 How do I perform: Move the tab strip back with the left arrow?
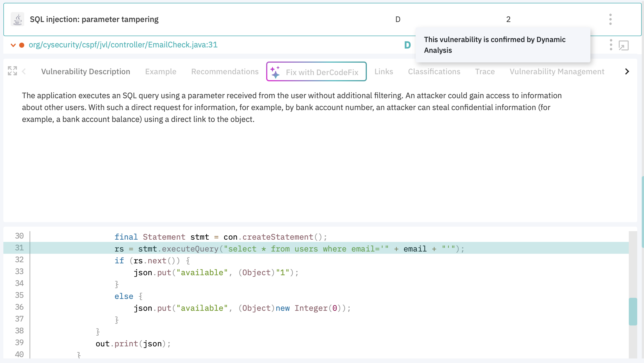24,71
